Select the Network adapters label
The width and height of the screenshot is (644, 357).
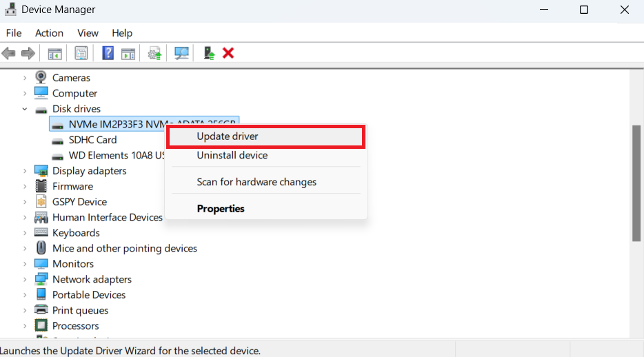pos(92,279)
